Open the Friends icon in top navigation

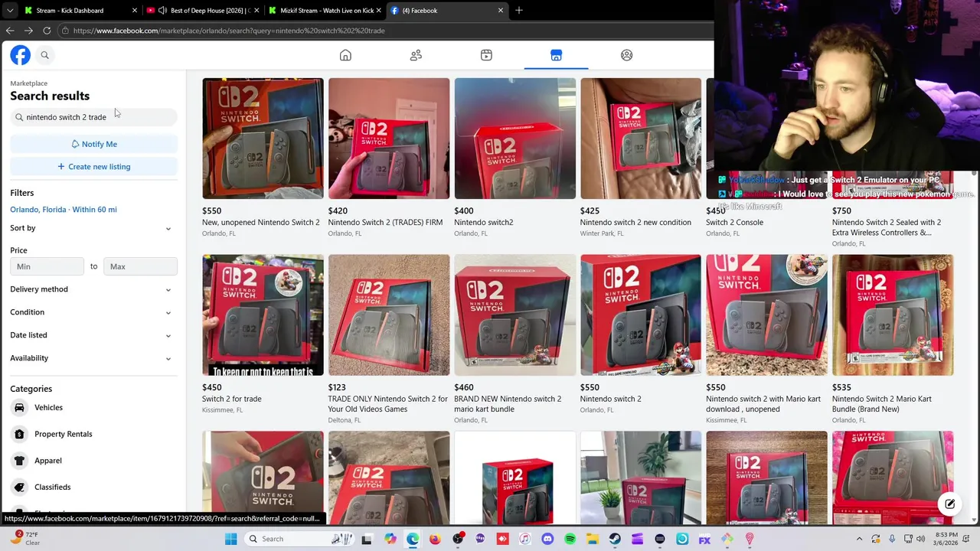coord(416,55)
